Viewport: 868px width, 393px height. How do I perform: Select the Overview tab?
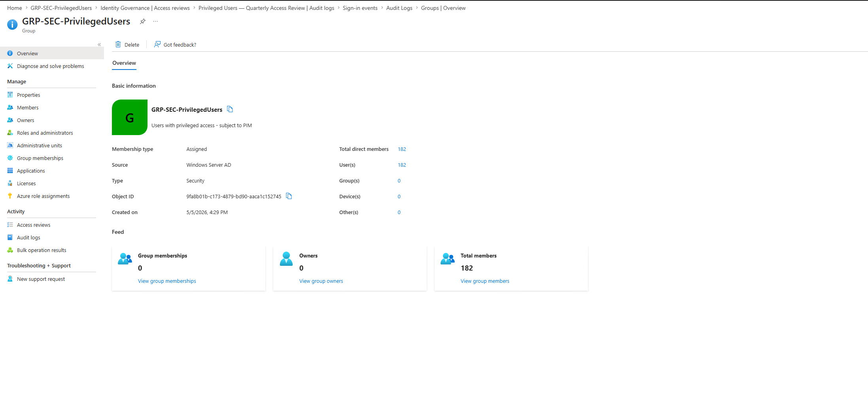click(124, 63)
